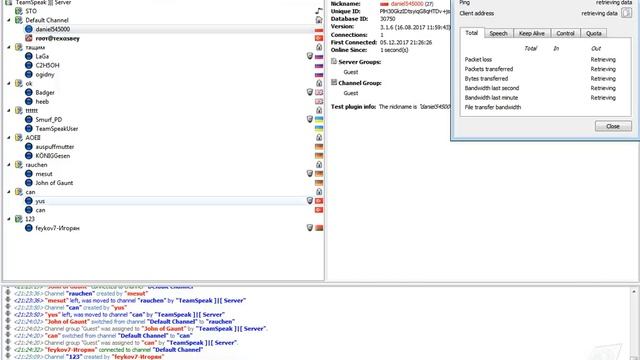Collapse the rauchen channel node
Viewport: 640px width, 360px height.
click(x=9, y=164)
